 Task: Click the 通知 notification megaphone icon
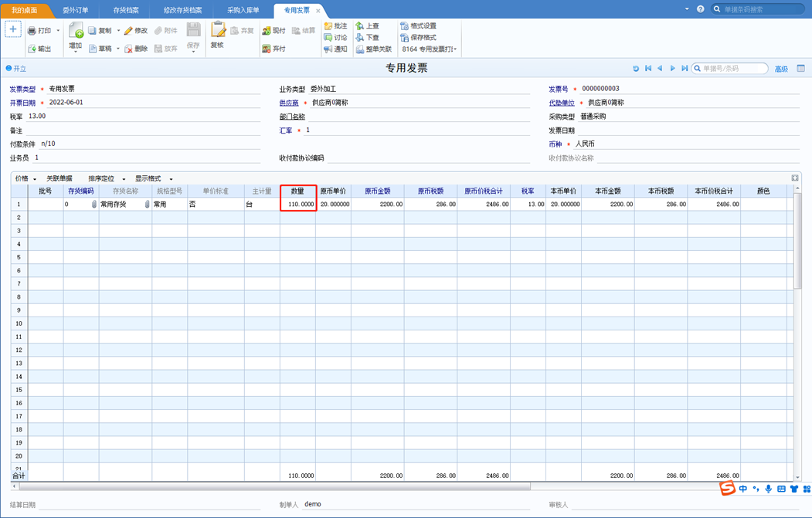coord(328,49)
